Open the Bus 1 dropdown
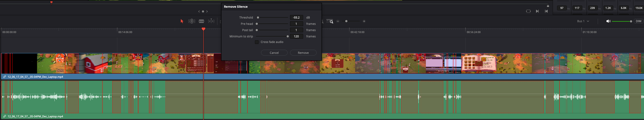Screen dimensions: 644x120 pos(583,21)
